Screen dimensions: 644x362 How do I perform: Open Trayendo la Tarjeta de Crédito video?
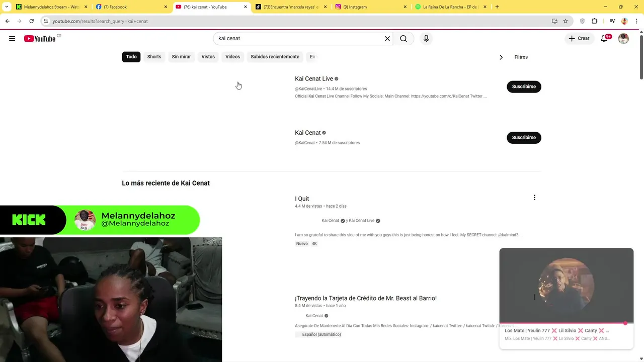pos(366,298)
